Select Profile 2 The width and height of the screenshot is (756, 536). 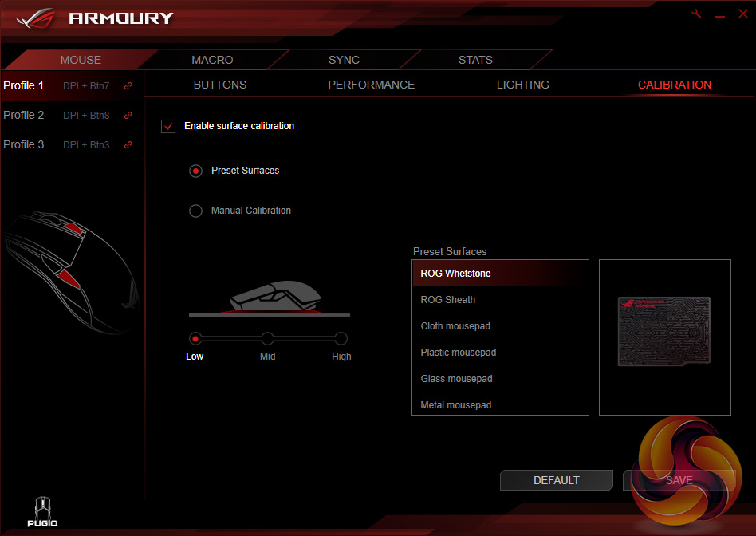coord(24,115)
